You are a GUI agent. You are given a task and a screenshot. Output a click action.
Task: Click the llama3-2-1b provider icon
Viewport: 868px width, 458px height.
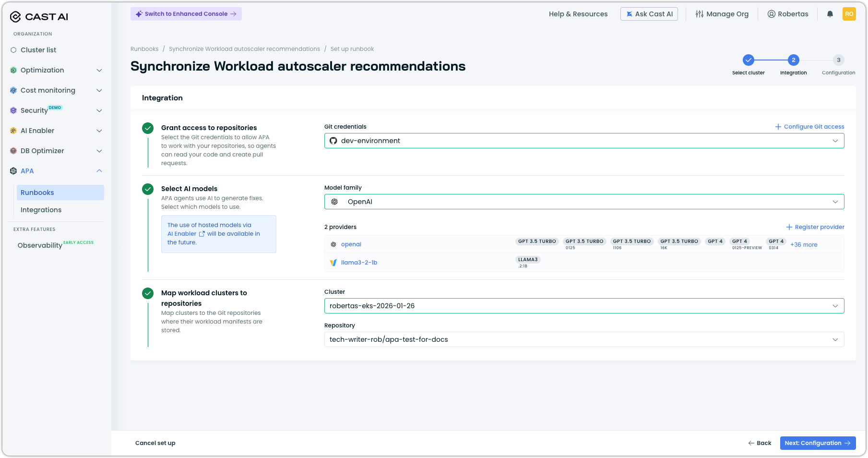(333, 263)
